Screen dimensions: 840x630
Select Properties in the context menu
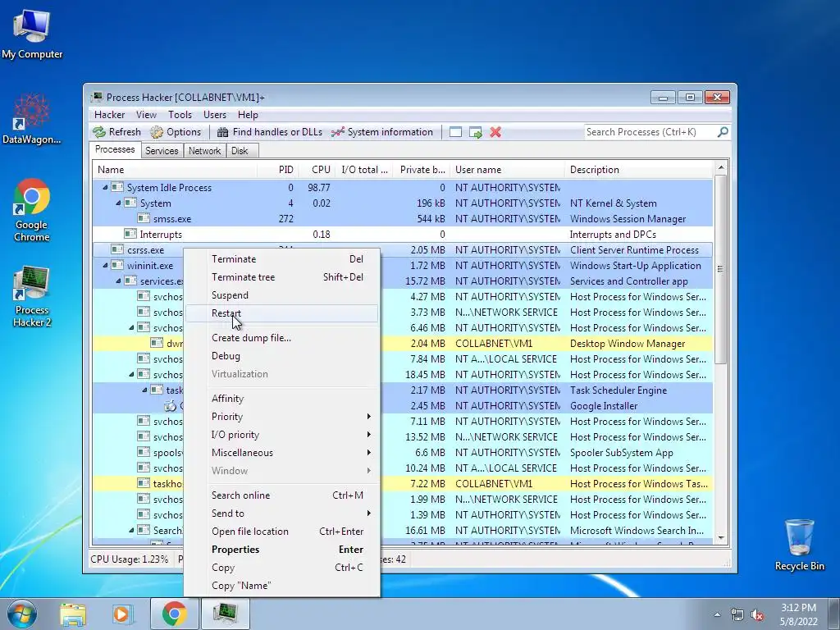(x=282, y=550)
